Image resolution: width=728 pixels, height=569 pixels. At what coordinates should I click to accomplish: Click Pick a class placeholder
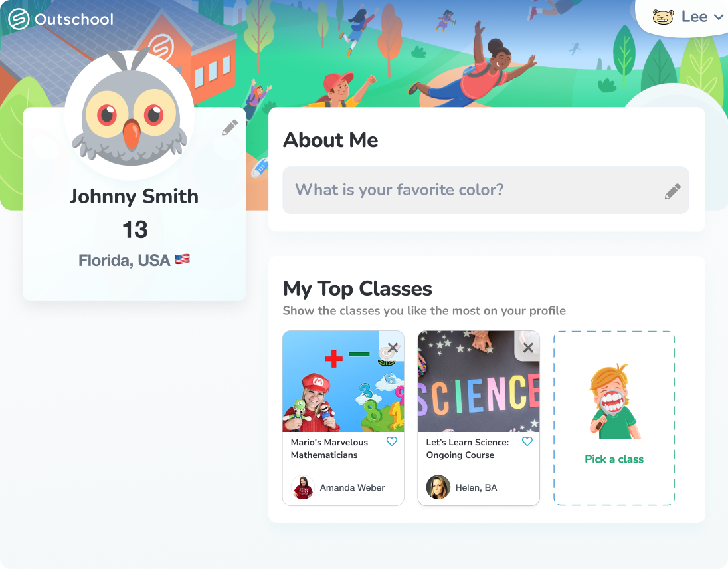tap(614, 417)
